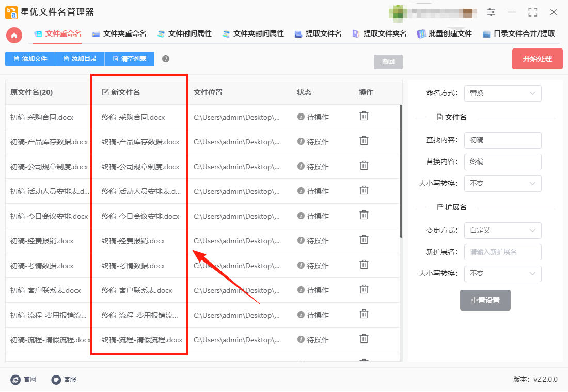The height and width of the screenshot is (392, 568).
Task: Select new name 终稿-考情数据.docx
Action: (133, 266)
